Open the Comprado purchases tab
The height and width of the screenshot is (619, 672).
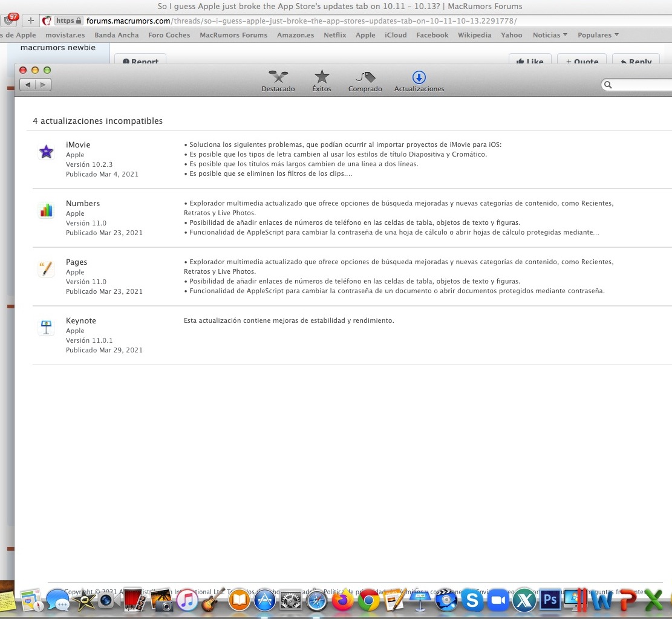coord(365,82)
